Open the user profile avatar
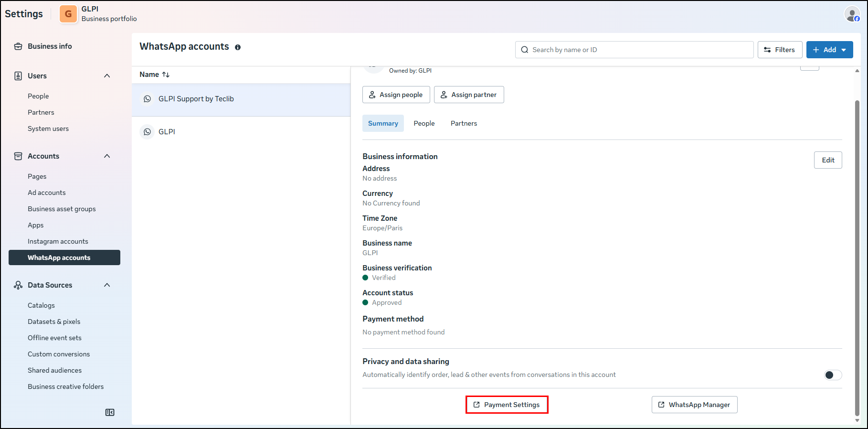 pos(852,14)
